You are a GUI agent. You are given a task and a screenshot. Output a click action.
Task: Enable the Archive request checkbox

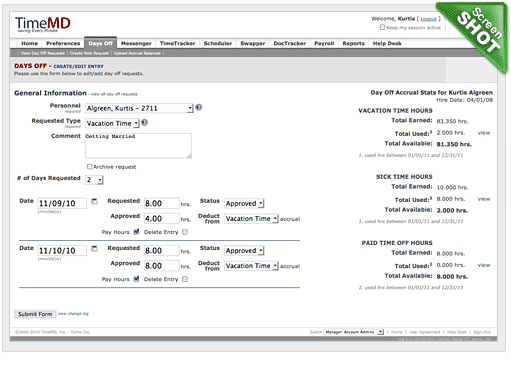click(89, 166)
